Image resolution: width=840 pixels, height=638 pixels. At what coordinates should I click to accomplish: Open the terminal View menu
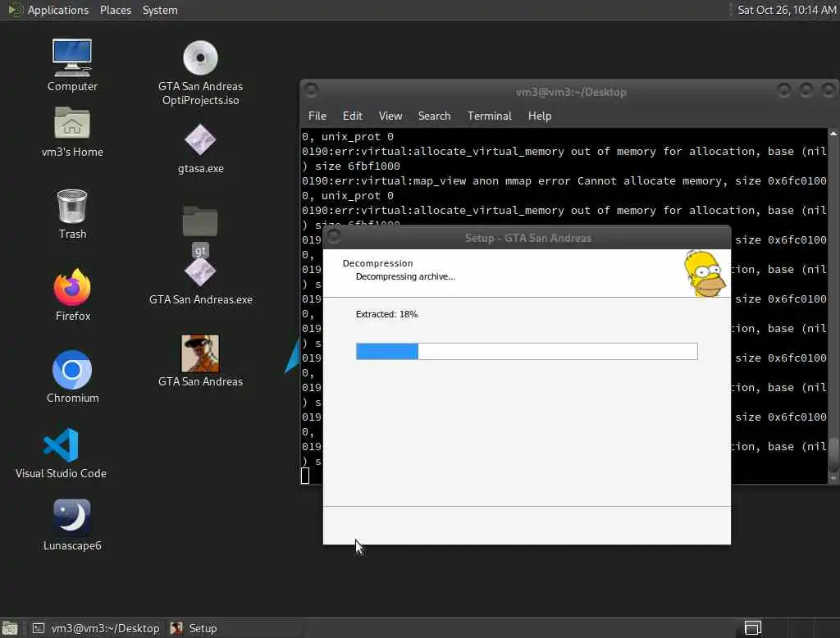tap(390, 116)
